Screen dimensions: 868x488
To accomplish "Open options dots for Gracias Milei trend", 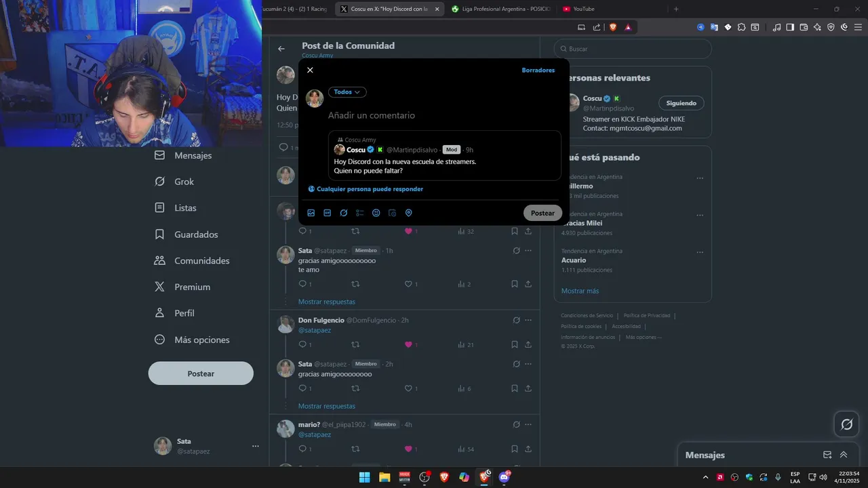I will point(700,216).
